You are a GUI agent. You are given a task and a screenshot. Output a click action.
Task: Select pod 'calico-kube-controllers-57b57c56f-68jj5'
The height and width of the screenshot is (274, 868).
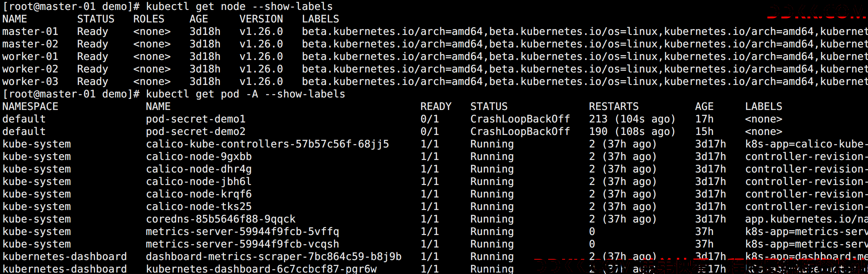coord(267,144)
